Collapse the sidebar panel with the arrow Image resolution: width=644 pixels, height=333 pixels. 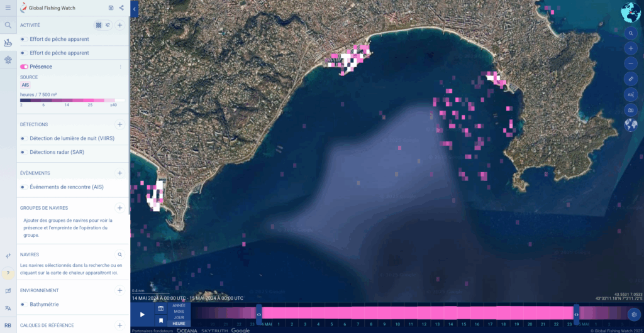click(x=134, y=8)
